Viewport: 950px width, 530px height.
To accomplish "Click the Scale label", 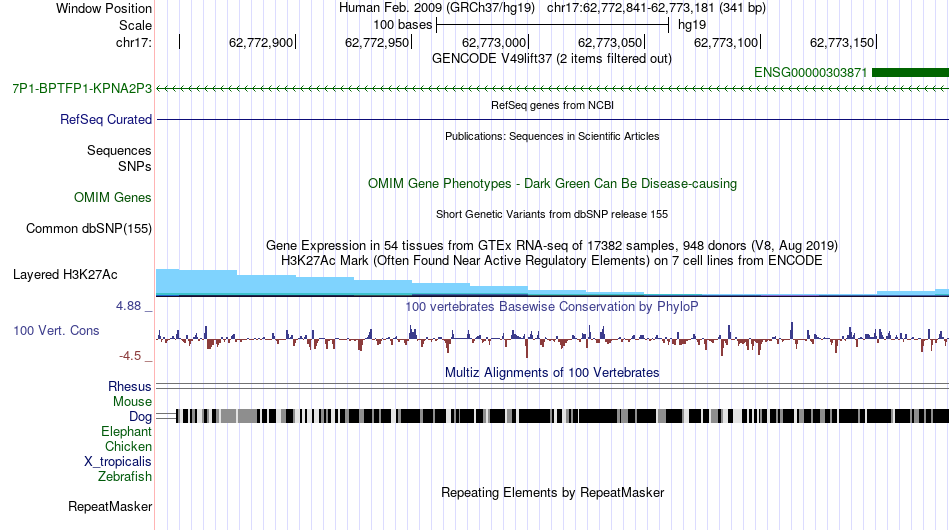I will pyautogui.click(x=135, y=25).
